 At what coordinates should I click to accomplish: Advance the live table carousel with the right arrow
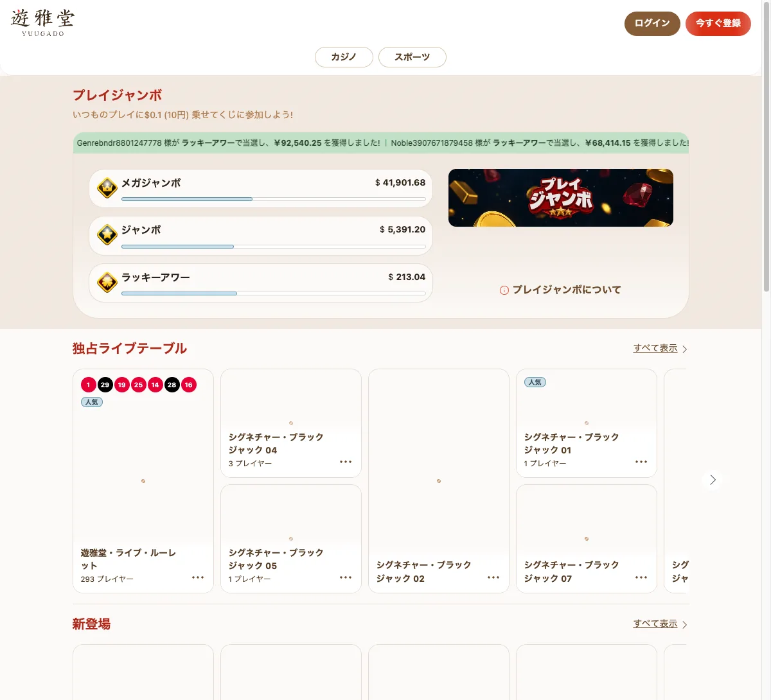[x=713, y=480]
